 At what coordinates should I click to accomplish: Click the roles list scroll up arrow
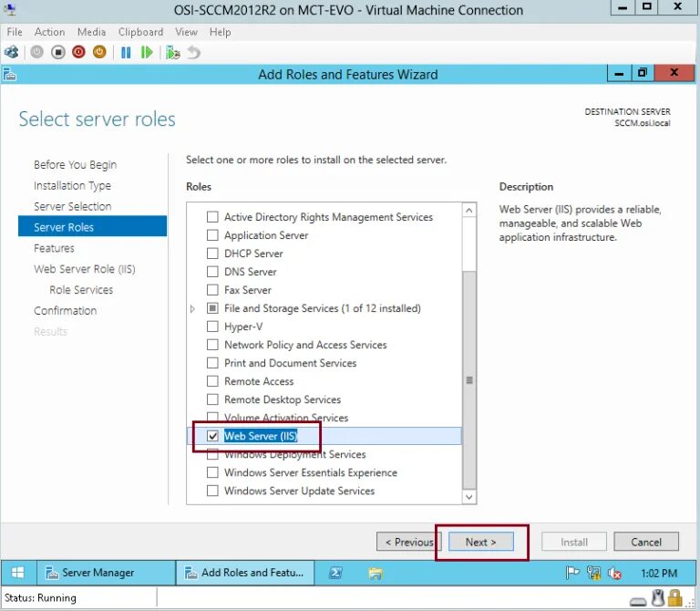coord(469,211)
